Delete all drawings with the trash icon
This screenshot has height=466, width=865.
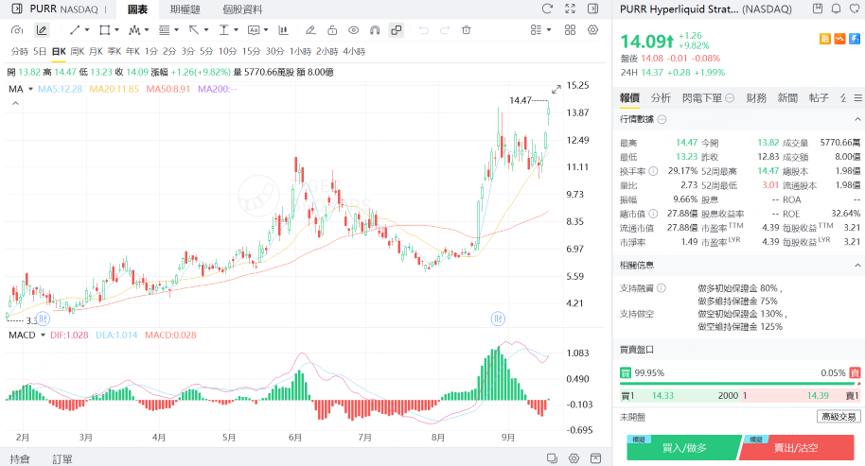466,30
